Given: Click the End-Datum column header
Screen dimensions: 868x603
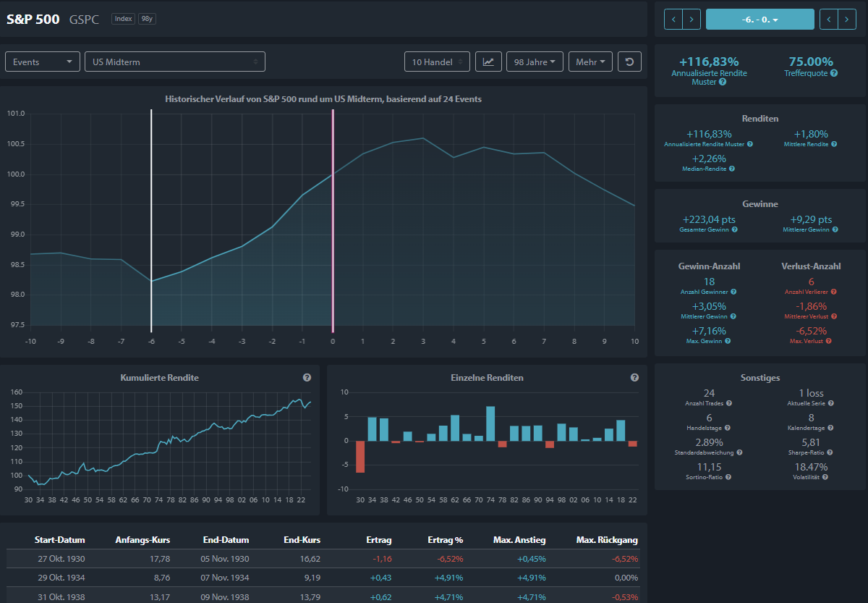Looking at the screenshot, I should (226, 540).
